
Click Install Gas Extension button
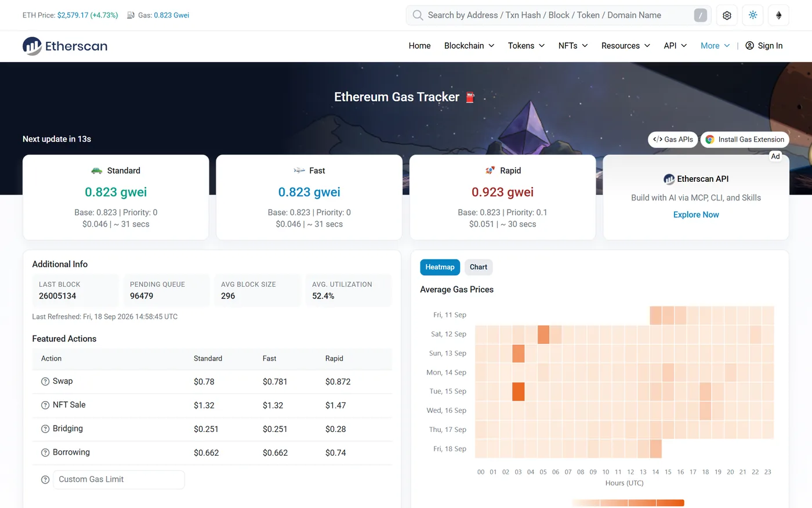pyautogui.click(x=745, y=139)
